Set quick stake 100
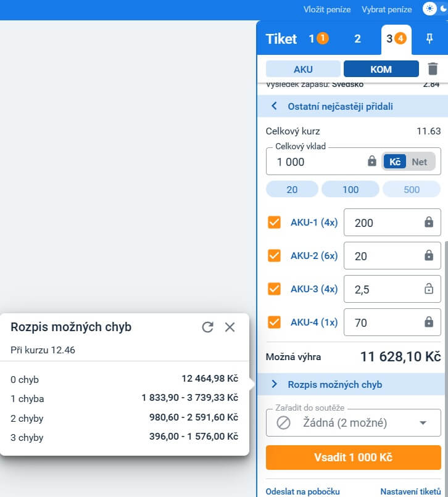The image size is (448, 497). (351, 189)
